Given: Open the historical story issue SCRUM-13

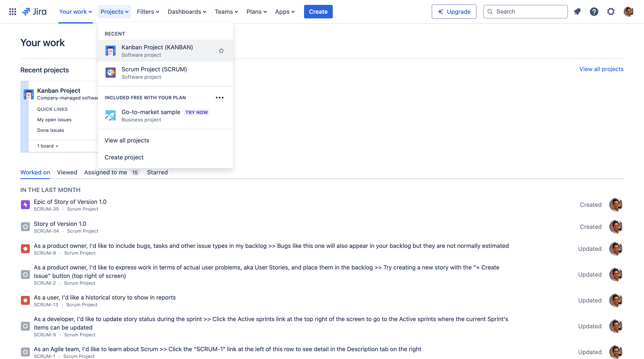Looking at the screenshot, I should (105, 297).
